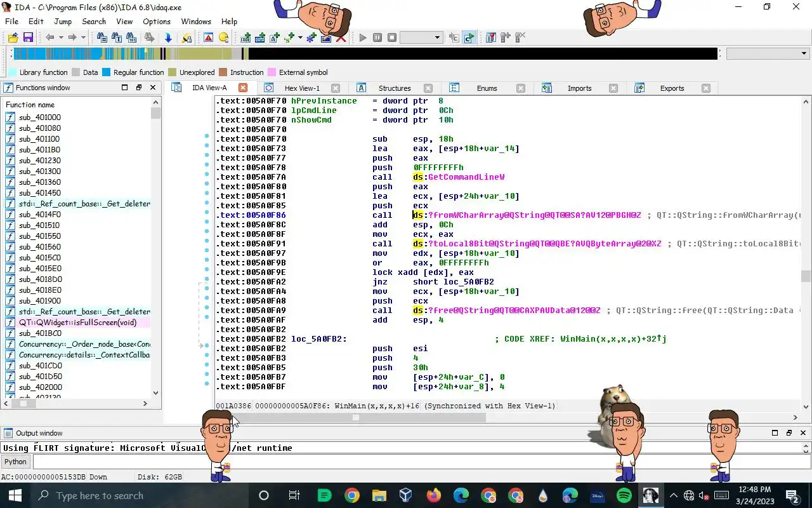
Task: Switch to the Enums tab
Action: point(487,88)
